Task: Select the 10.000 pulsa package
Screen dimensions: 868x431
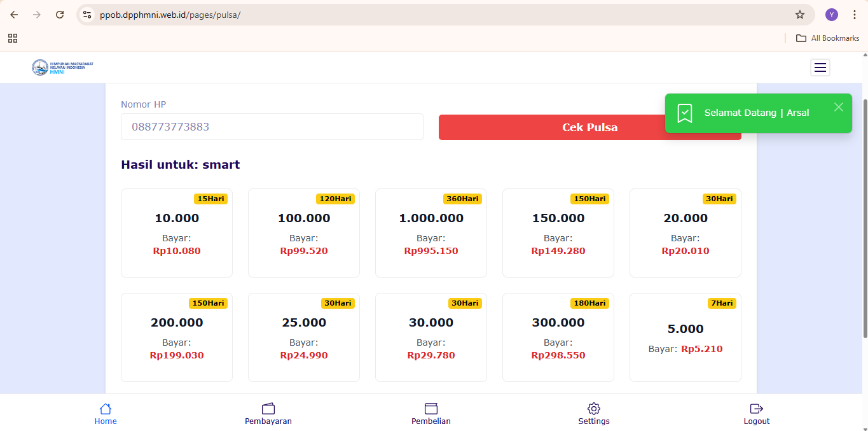Action: 177,233
